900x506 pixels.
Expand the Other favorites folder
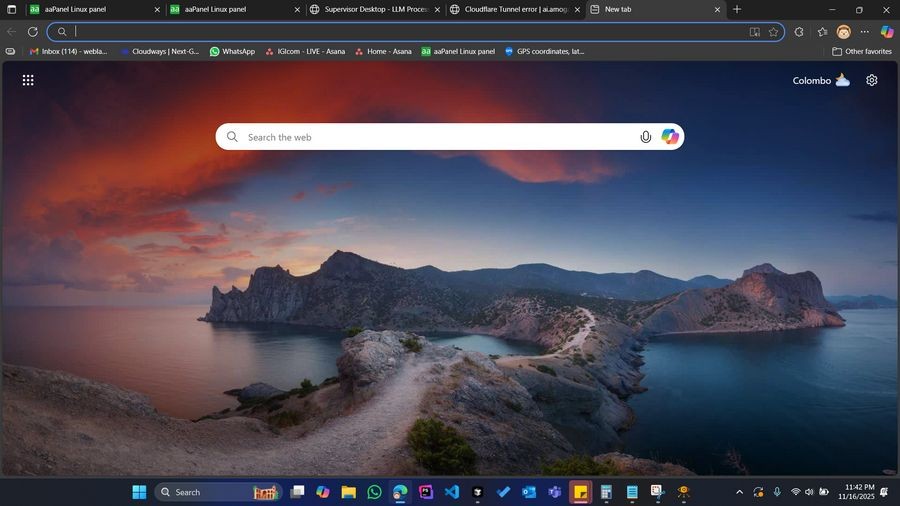tap(861, 51)
